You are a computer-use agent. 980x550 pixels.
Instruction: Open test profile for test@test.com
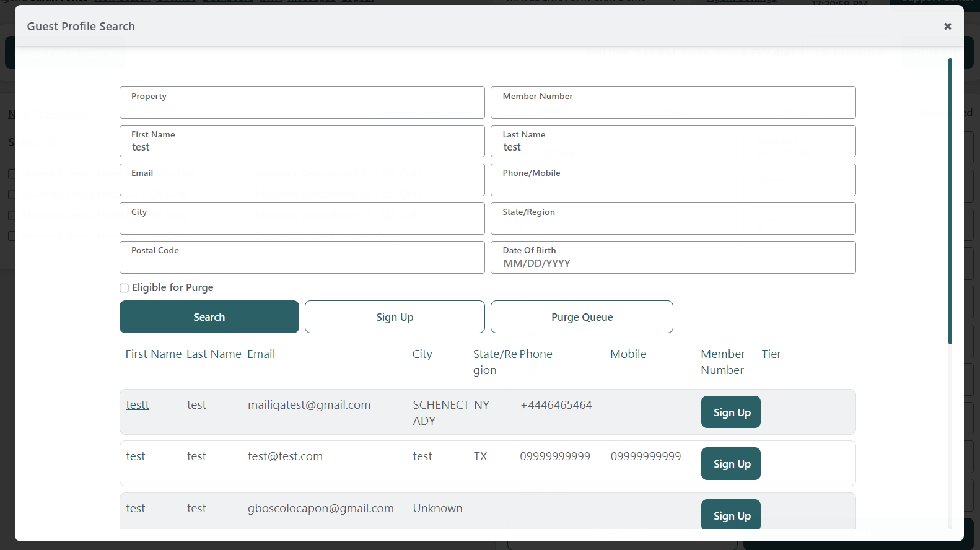pos(136,456)
